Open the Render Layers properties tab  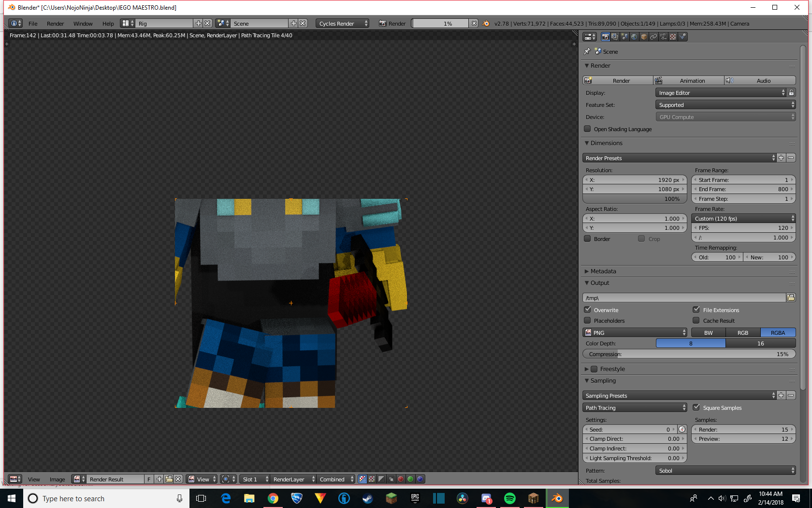point(615,37)
